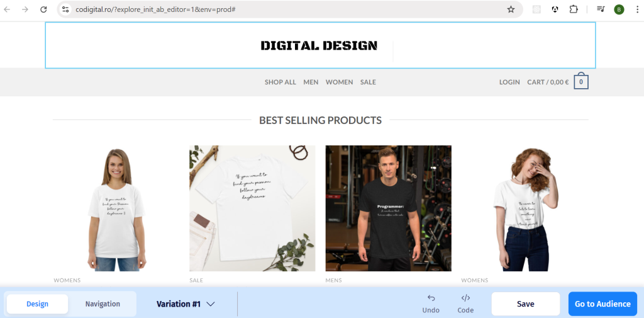Screen dimensions: 644x318
Task: Switch to Design mode
Action: click(x=37, y=304)
